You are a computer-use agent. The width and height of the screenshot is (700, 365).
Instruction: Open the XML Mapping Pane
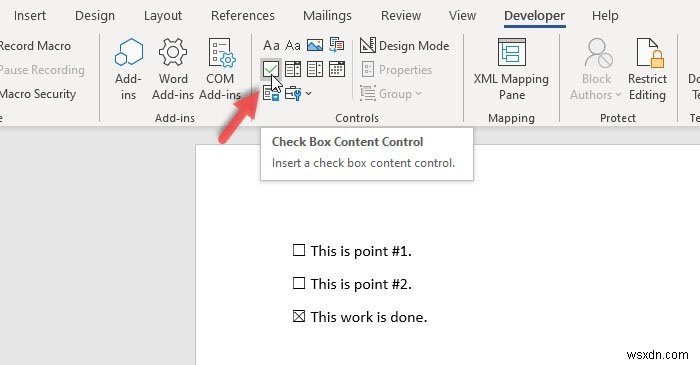pos(512,69)
